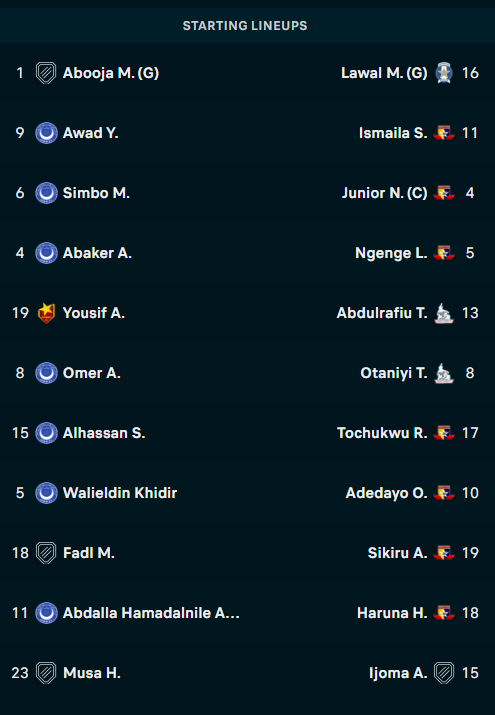Open Adedayo O. player profile
Viewport: 495px width, 715px height.
(387, 493)
